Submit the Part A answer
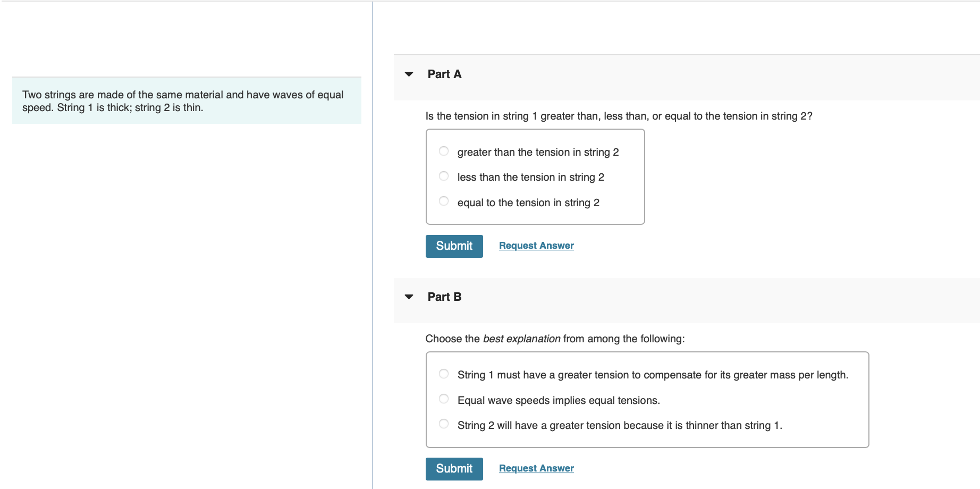The height and width of the screenshot is (489, 980). tap(454, 246)
